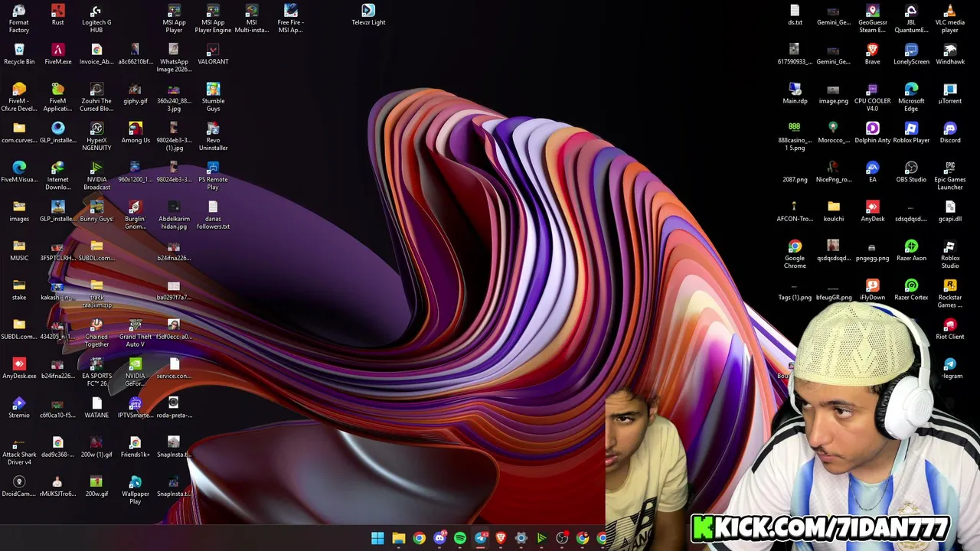Launch VALORANT from the desktop

point(213,54)
